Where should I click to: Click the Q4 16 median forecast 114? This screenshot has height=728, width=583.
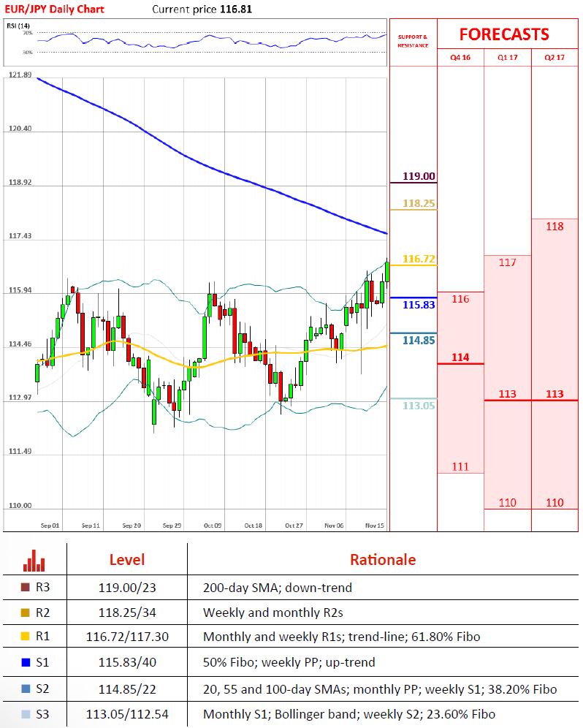tap(460, 357)
